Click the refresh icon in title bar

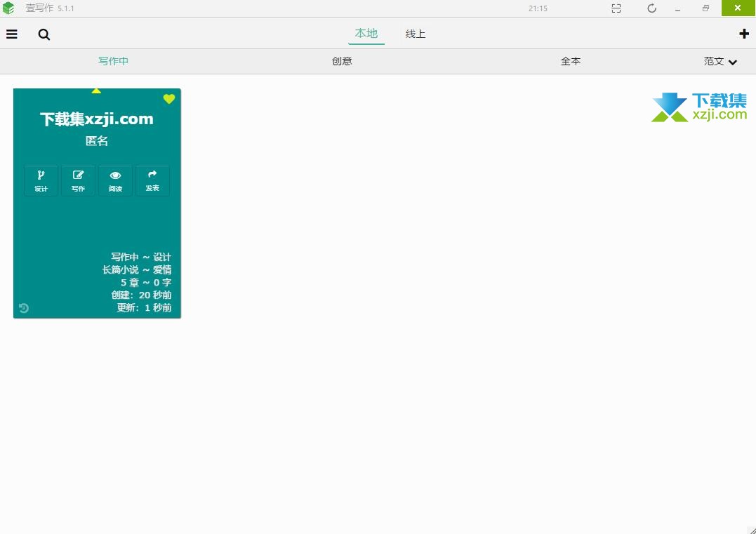652,8
